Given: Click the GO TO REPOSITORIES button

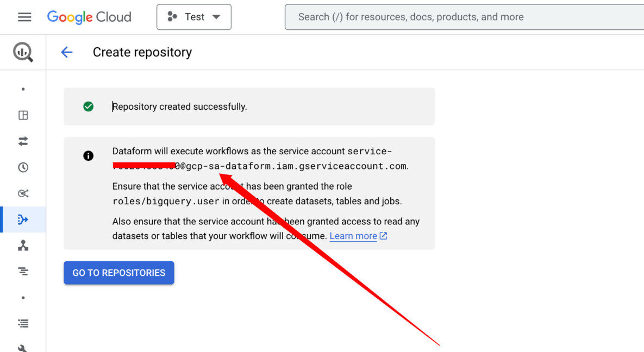Looking at the screenshot, I should tap(119, 273).
